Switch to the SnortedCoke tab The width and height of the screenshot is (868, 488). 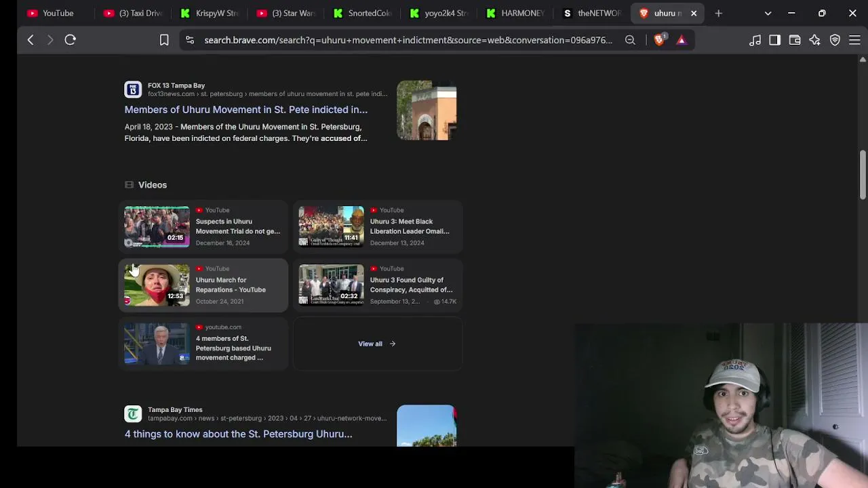363,13
